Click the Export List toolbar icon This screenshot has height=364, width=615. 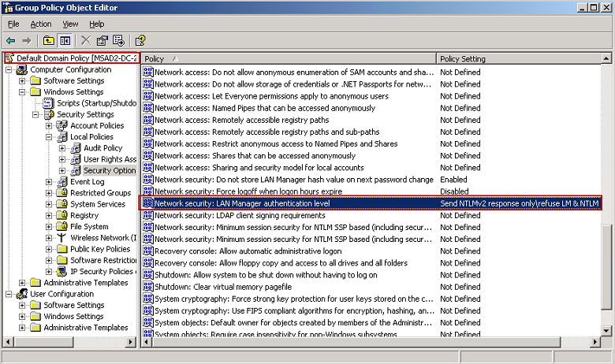click(118, 40)
